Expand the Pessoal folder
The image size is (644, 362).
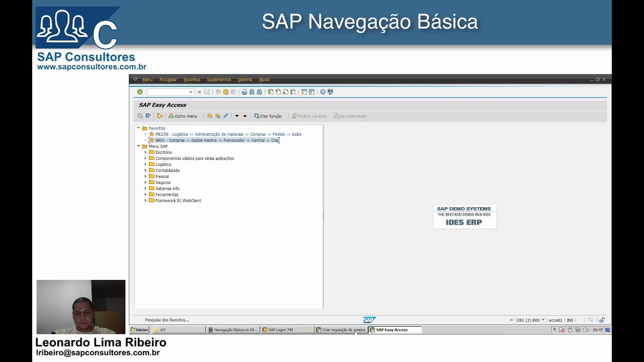145,176
